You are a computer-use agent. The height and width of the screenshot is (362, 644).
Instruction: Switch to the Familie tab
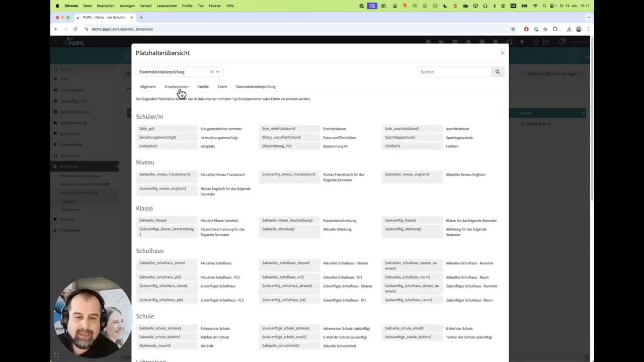click(x=203, y=86)
